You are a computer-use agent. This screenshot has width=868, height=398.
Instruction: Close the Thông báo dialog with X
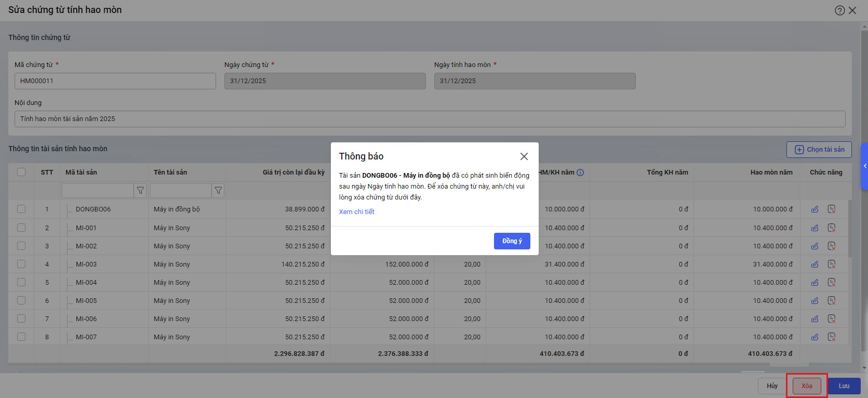pyautogui.click(x=524, y=156)
